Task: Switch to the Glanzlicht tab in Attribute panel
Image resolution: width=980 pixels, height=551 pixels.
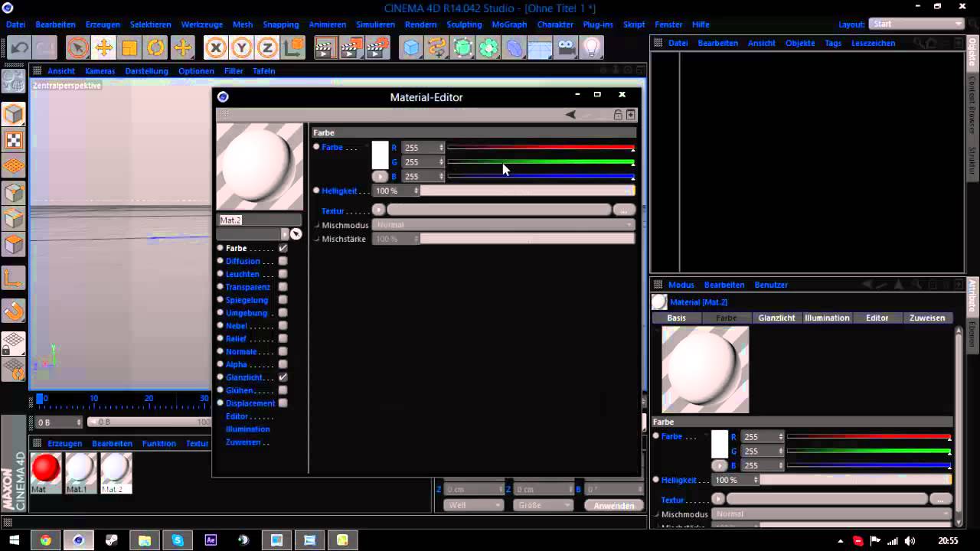Action: point(776,318)
